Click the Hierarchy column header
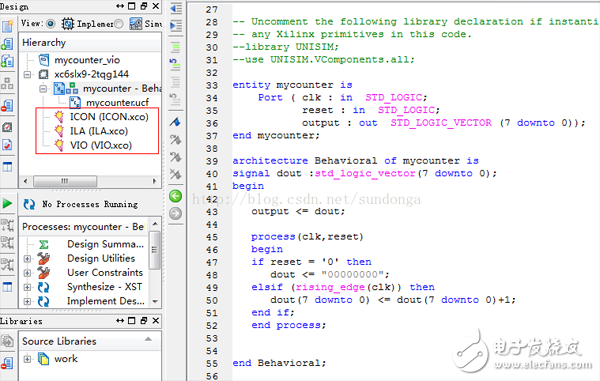600x381 pixels. tap(90, 42)
